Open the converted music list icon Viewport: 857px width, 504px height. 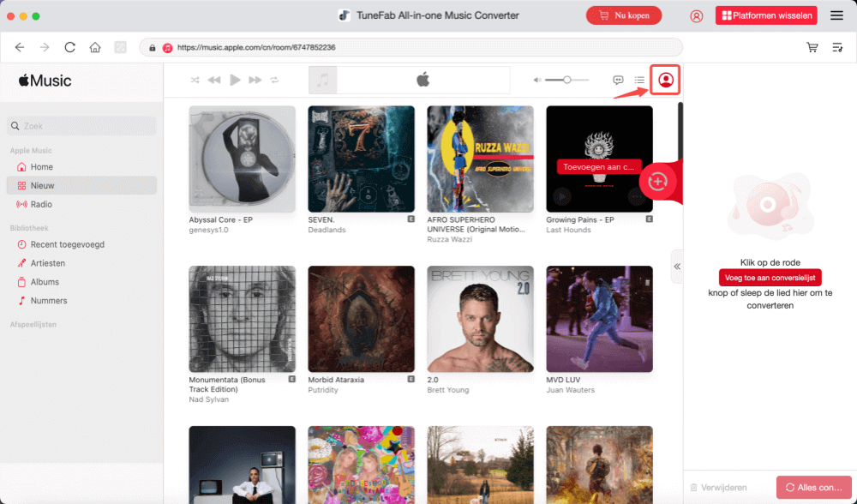[837, 47]
